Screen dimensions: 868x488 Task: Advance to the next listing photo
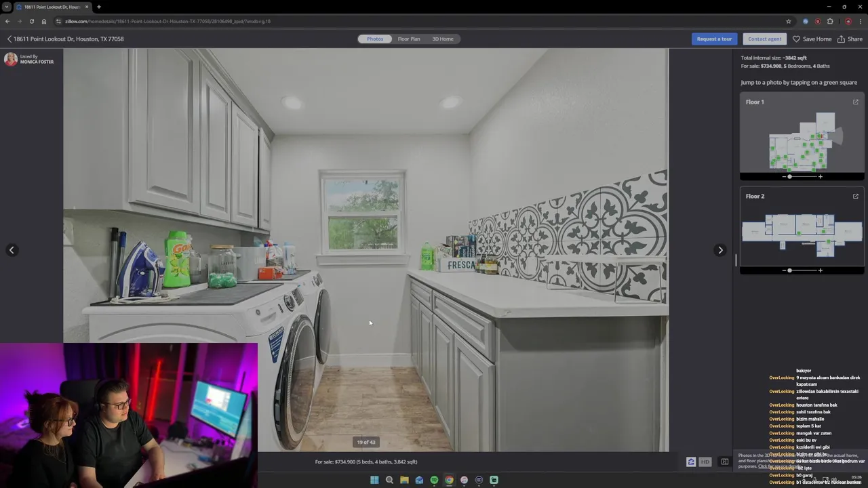point(720,250)
